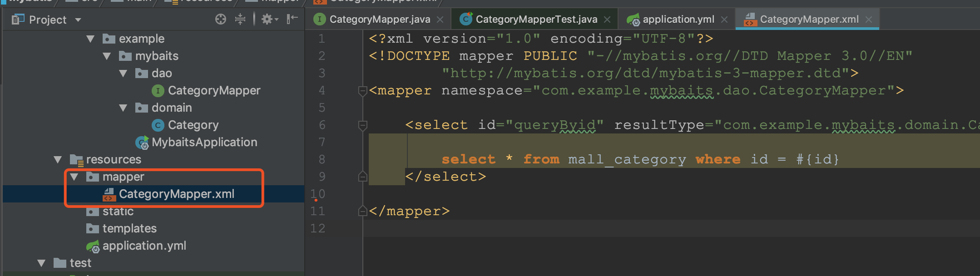Collapse the mybaits package
Viewport: 980px width, 276px height.
coord(107,56)
